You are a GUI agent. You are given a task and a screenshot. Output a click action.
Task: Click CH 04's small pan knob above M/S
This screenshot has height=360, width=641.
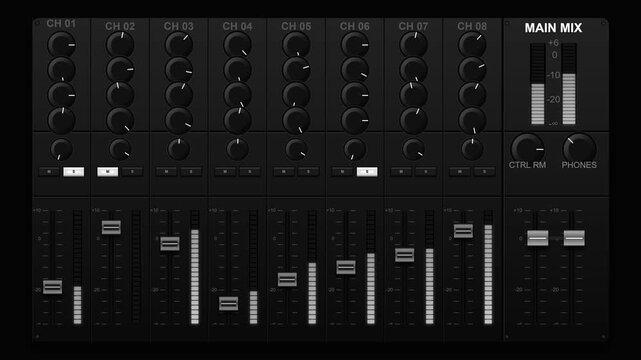[x=238, y=149]
